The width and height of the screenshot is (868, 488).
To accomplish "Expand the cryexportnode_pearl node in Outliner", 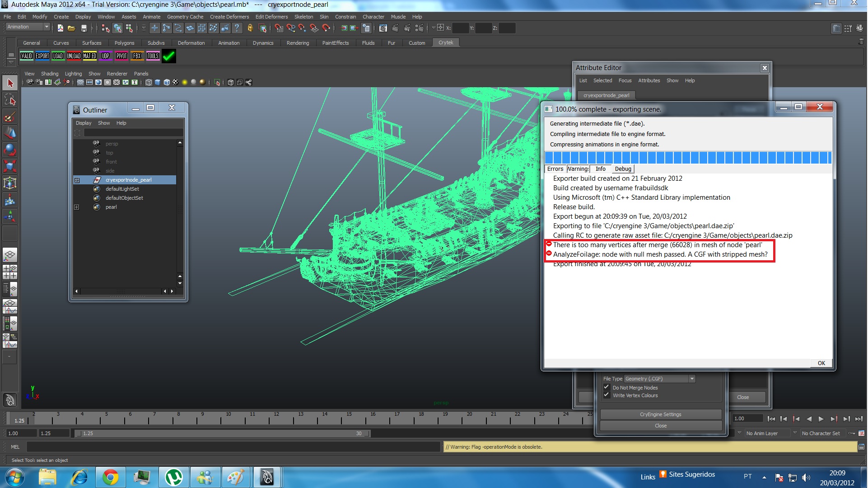I will [x=77, y=180].
